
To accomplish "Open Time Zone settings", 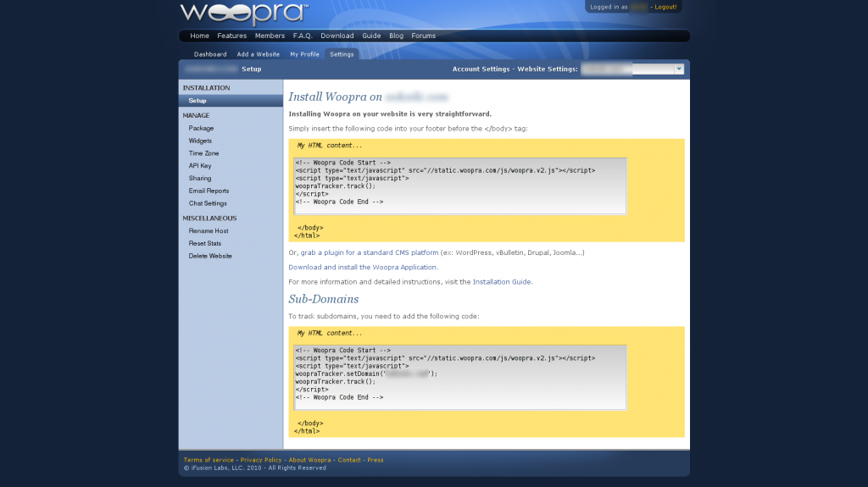I will (203, 153).
